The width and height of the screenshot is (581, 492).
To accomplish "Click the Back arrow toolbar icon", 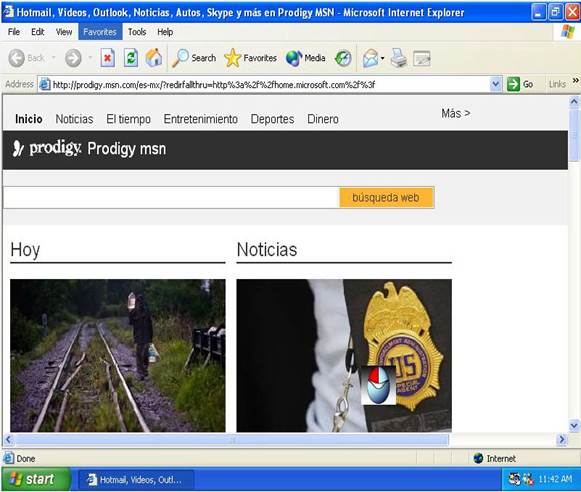I will coord(17,58).
